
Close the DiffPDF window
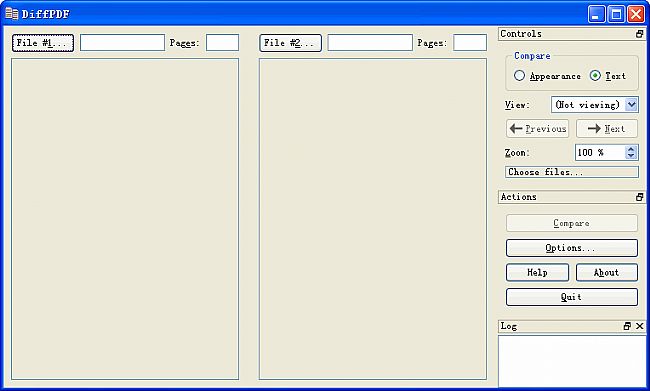point(635,14)
